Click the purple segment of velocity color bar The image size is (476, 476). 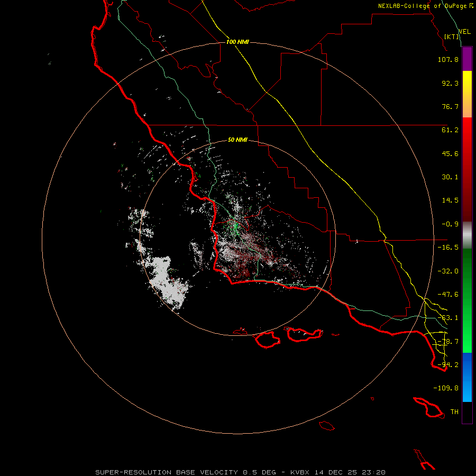point(467,59)
